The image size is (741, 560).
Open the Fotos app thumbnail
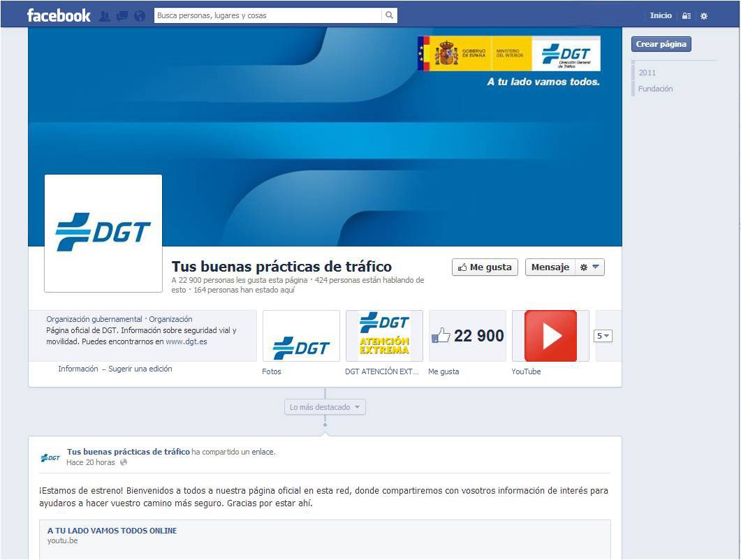(x=301, y=336)
